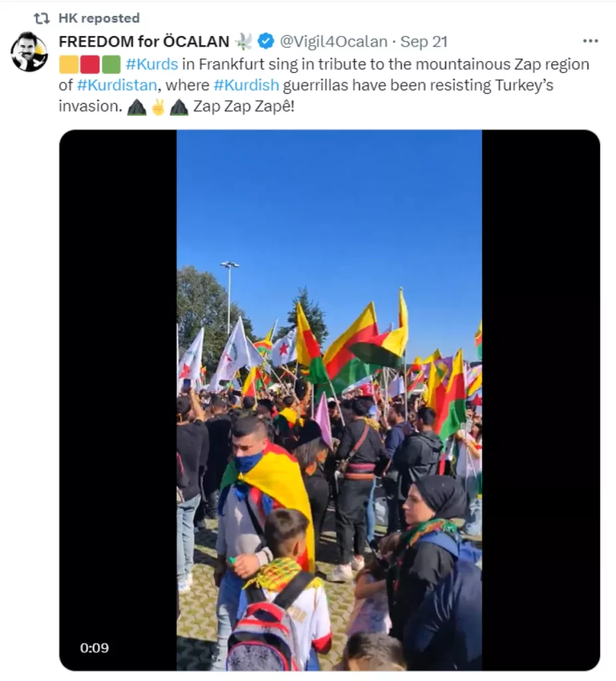Click the dove emoji beside the account name
The image size is (616, 681).
click(x=243, y=42)
